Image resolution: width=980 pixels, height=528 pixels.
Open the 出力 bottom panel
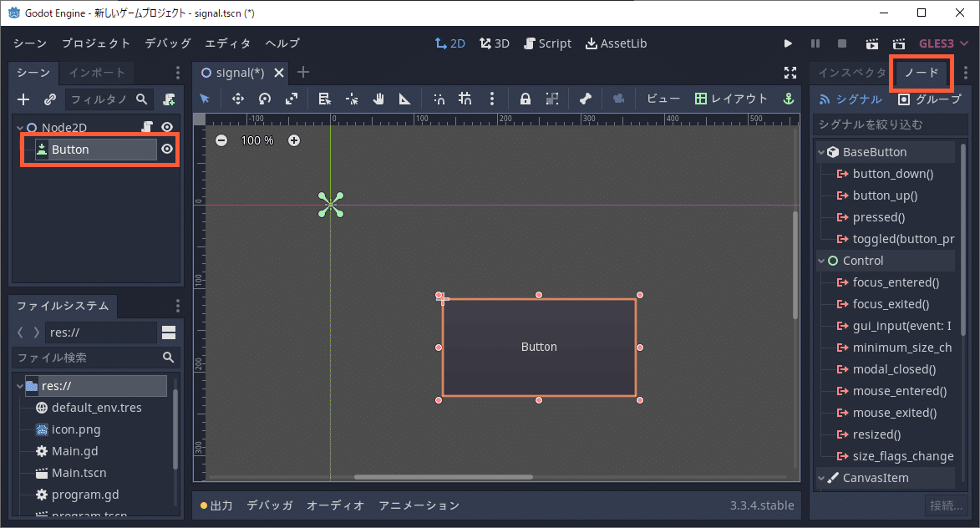click(216, 505)
